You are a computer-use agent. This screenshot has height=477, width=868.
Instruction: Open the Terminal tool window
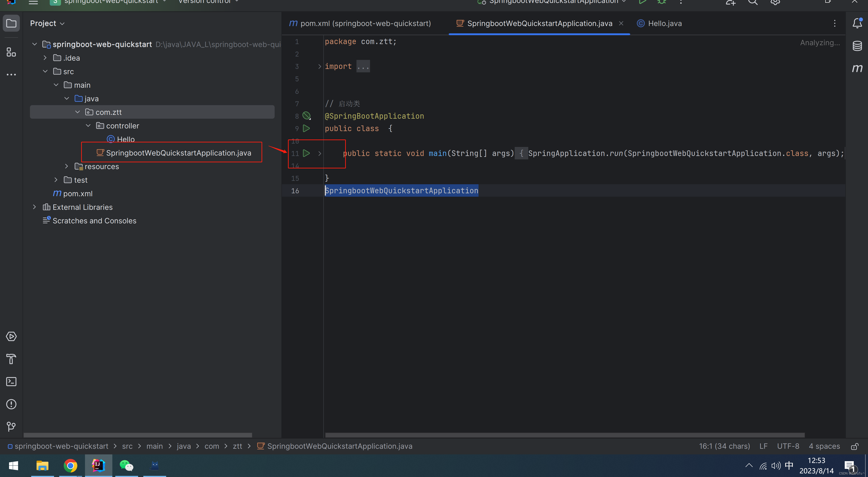(11, 382)
